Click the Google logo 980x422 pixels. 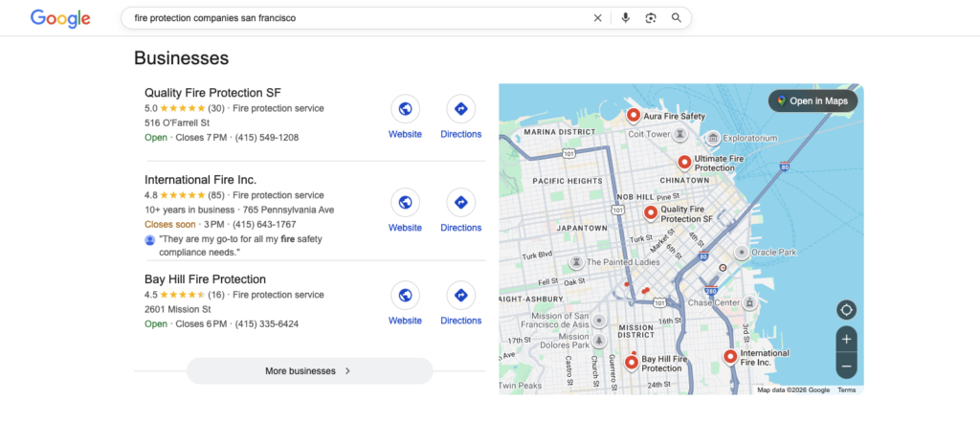point(60,18)
